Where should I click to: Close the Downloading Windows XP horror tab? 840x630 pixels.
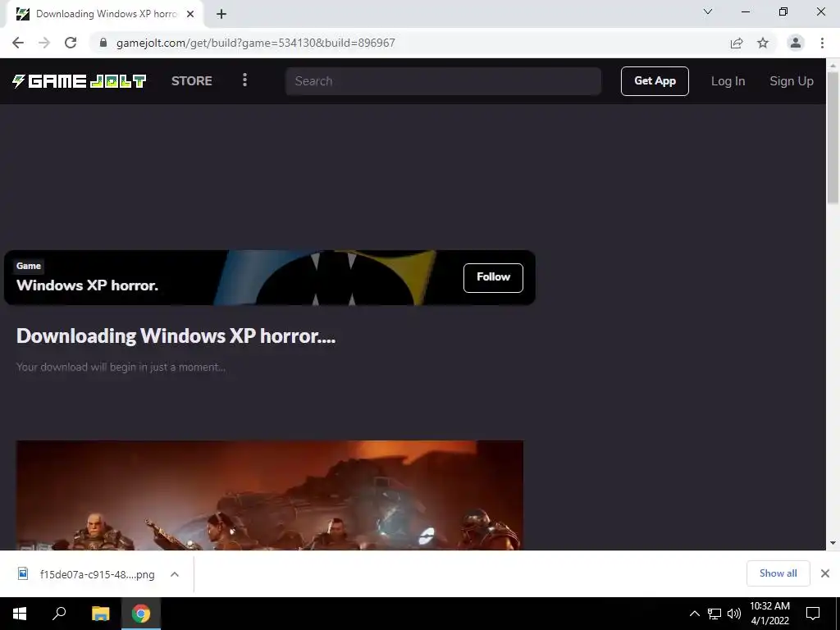pos(190,14)
